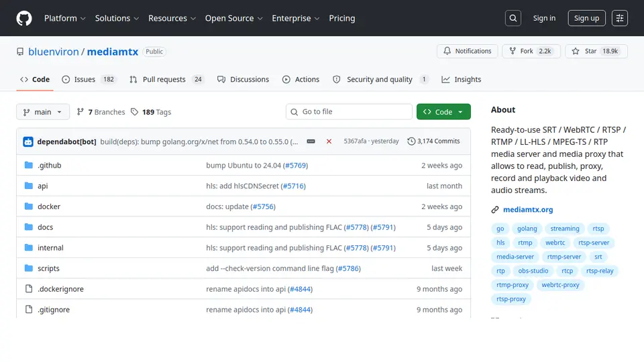Select the webrtc topic tag

click(x=555, y=243)
